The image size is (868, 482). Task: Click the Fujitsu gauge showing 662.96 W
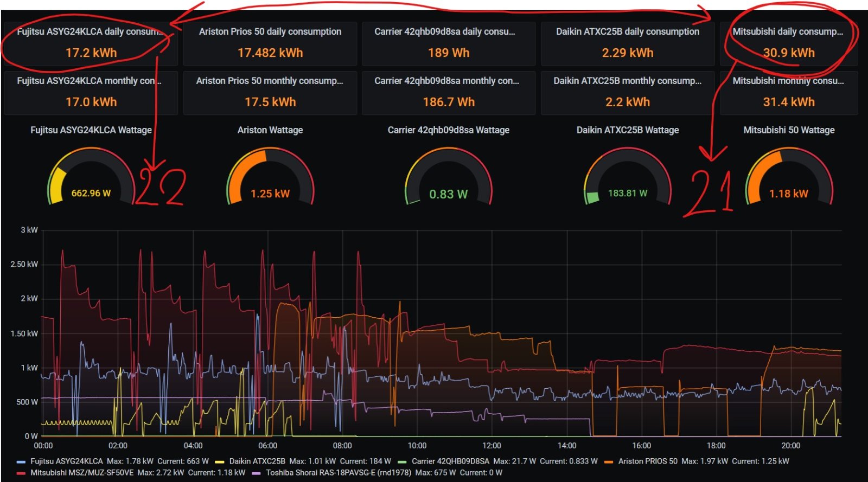click(91, 177)
